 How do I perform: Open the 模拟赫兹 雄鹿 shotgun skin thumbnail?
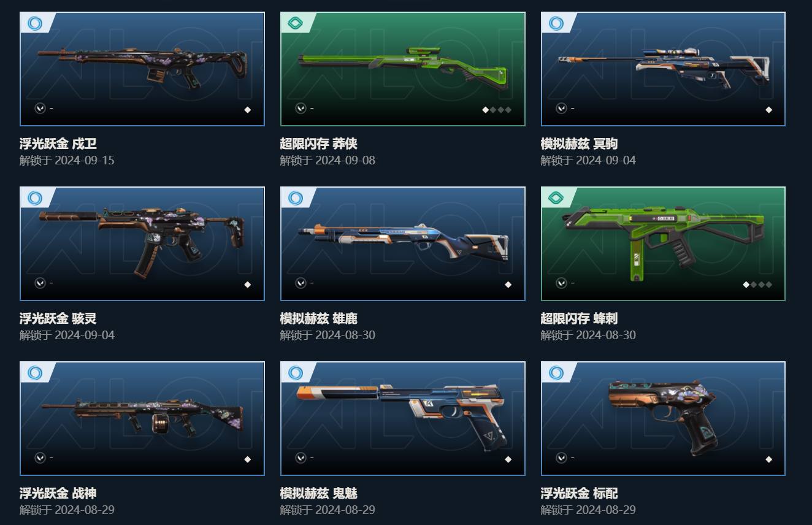click(403, 243)
